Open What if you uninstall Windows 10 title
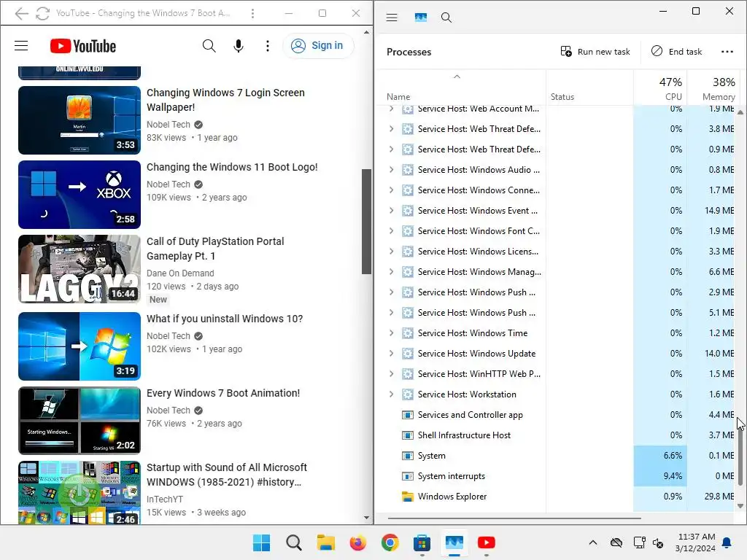This screenshot has height=560, width=747. click(225, 319)
